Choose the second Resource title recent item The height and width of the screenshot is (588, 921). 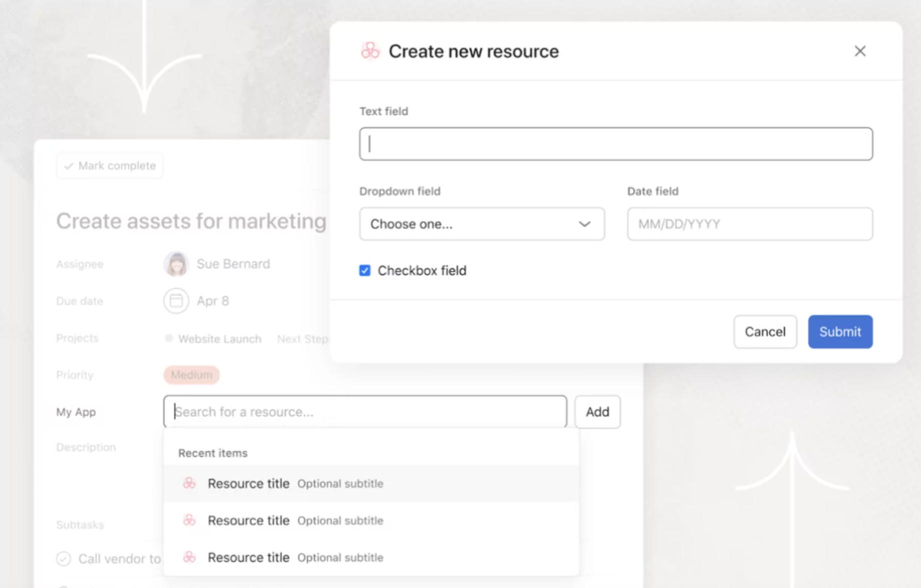click(371, 520)
